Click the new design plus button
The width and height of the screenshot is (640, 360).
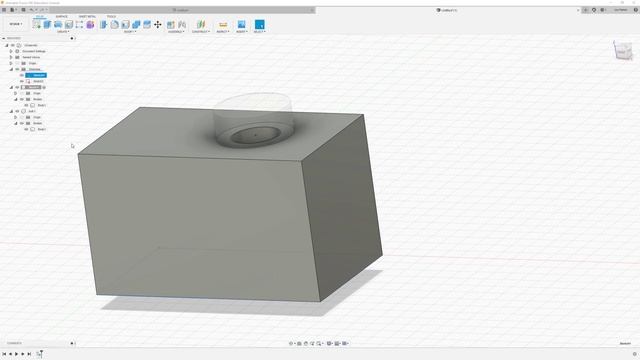[585, 10]
